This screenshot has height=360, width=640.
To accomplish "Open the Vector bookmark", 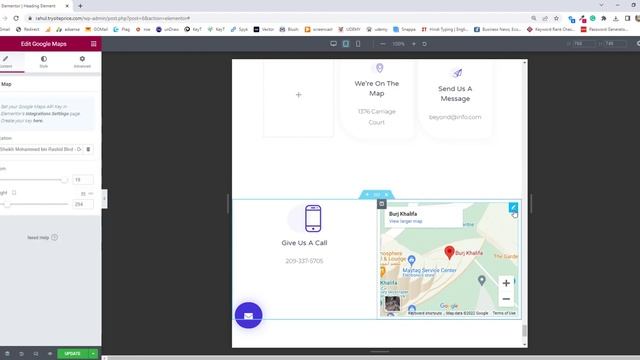I will point(264,29).
